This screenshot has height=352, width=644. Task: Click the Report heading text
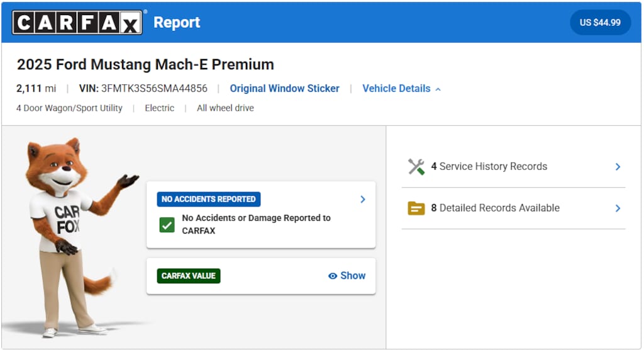pyautogui.click(x=177, y=22)
